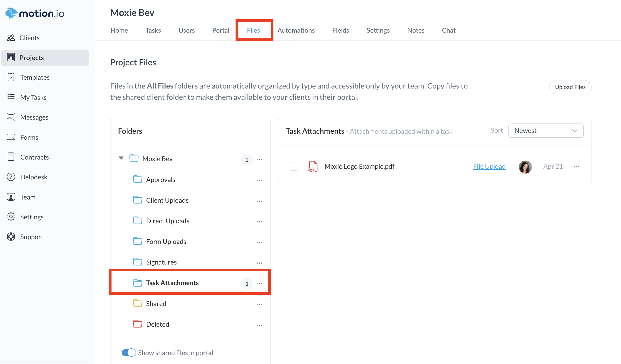621x364 pixels.
Task: Open the Newest sort dropdown
Action: [x=546, y=131]
